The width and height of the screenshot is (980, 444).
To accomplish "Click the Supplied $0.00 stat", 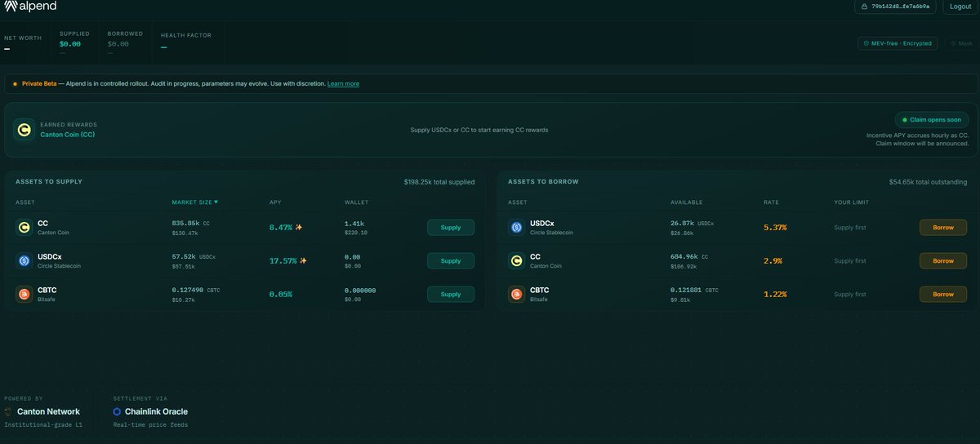I will tap(75, 42).
